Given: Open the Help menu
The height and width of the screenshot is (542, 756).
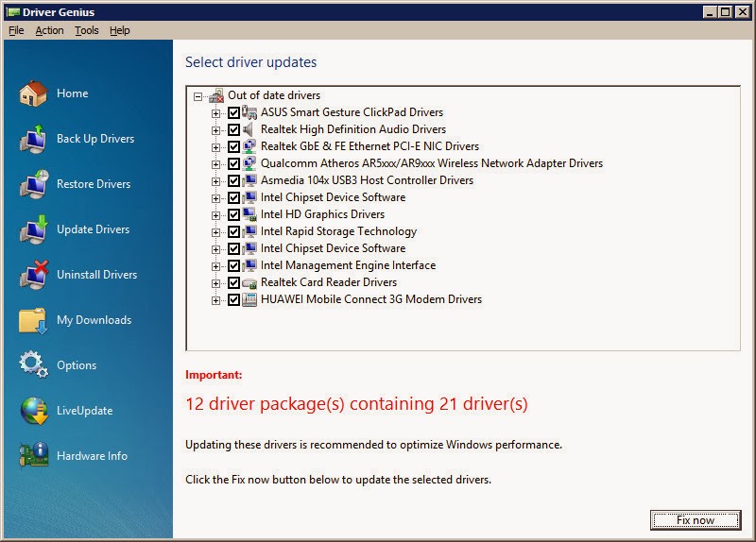Looking at the screenshot, I should pos(120,30).
